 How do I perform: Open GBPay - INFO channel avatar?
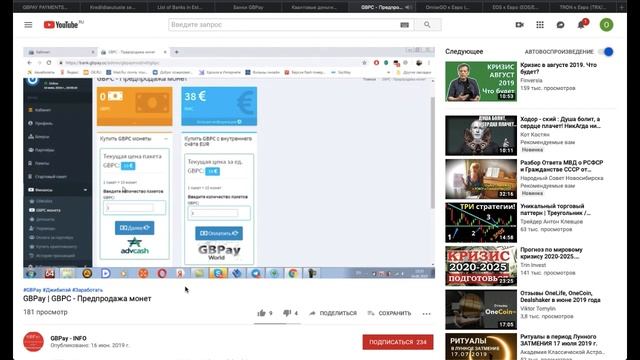click(33, 342)
